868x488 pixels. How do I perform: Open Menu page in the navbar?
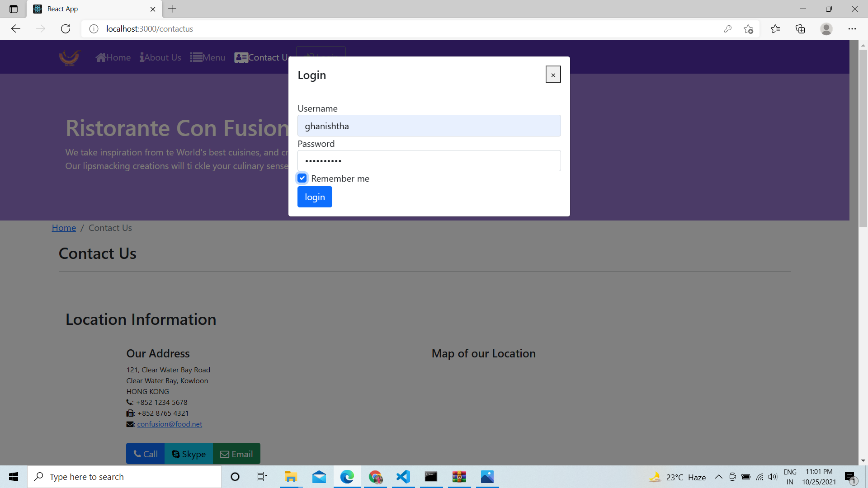click(x=208, y=57)
